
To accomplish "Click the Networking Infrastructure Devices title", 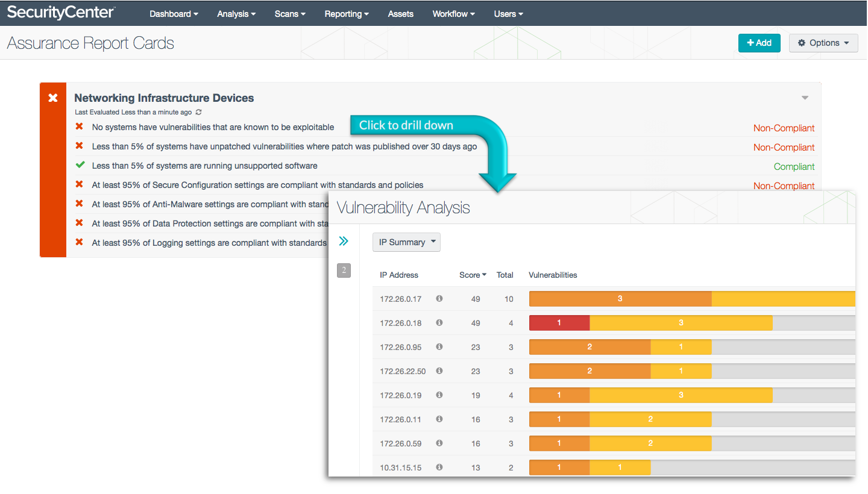I will coord(164,98).
